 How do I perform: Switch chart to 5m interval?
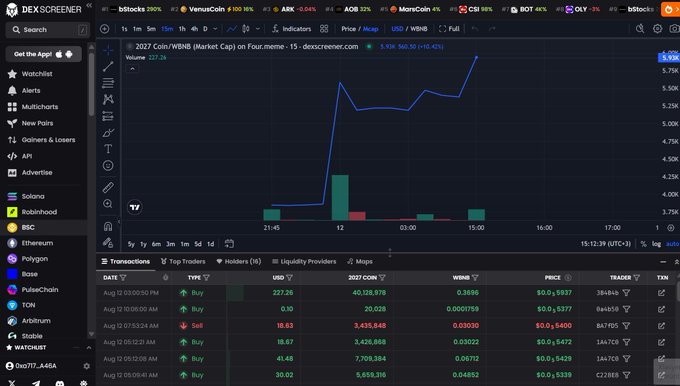(151, 29)
